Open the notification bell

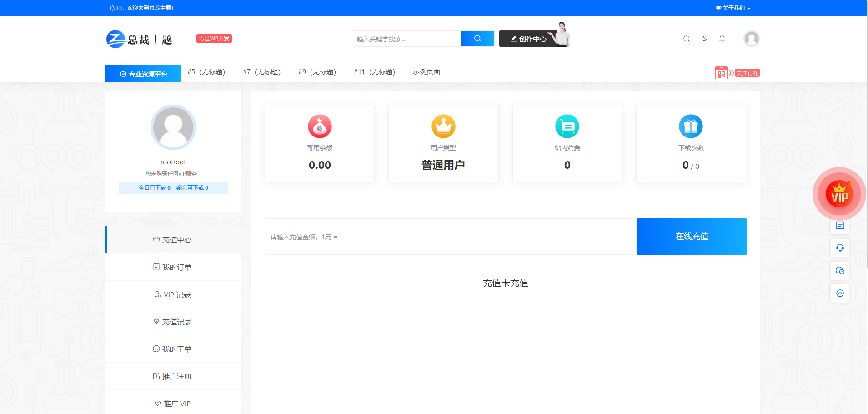click(x=722, y=39)
